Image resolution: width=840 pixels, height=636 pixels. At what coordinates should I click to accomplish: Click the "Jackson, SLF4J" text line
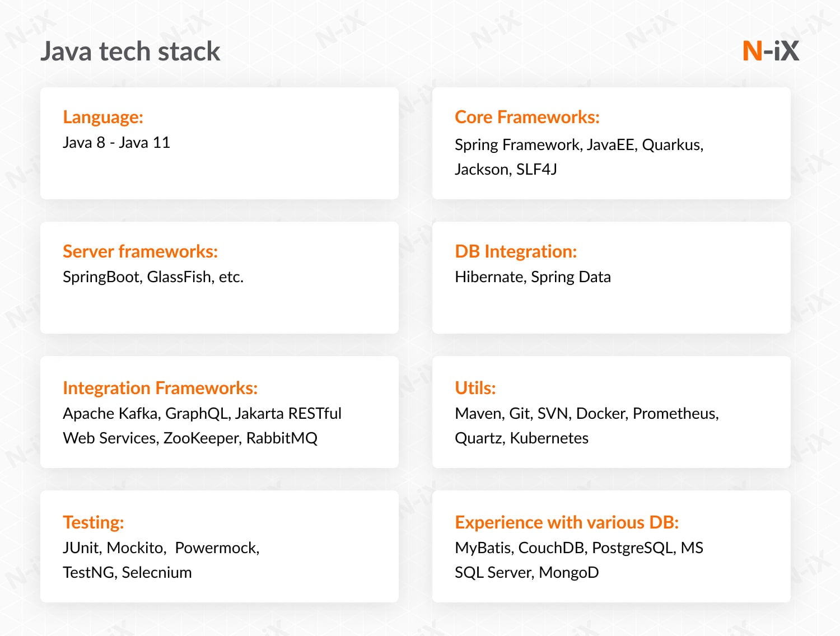click(x=506, y=169)
